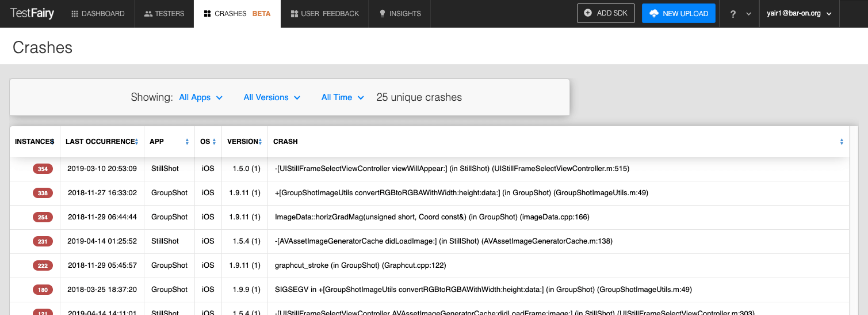Click the TestFairy logo
868x315 pixels.
coord(32,13)
